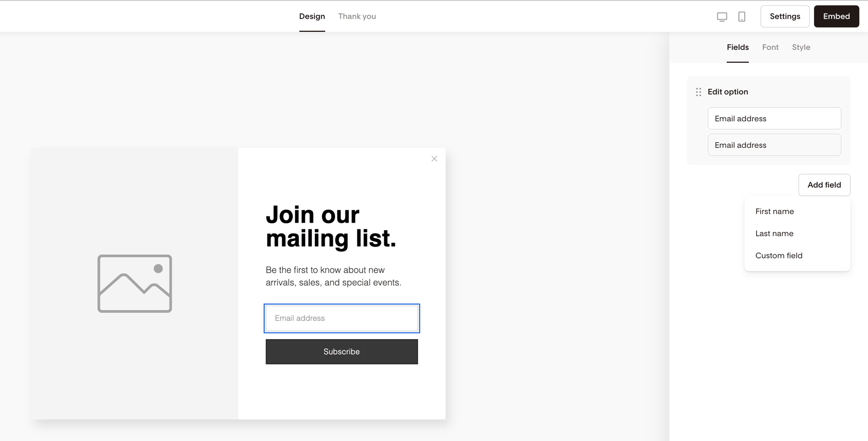This screenshot has height=441, width=868.
Task: Open the Style tab
Action: [x=801, y=47]
